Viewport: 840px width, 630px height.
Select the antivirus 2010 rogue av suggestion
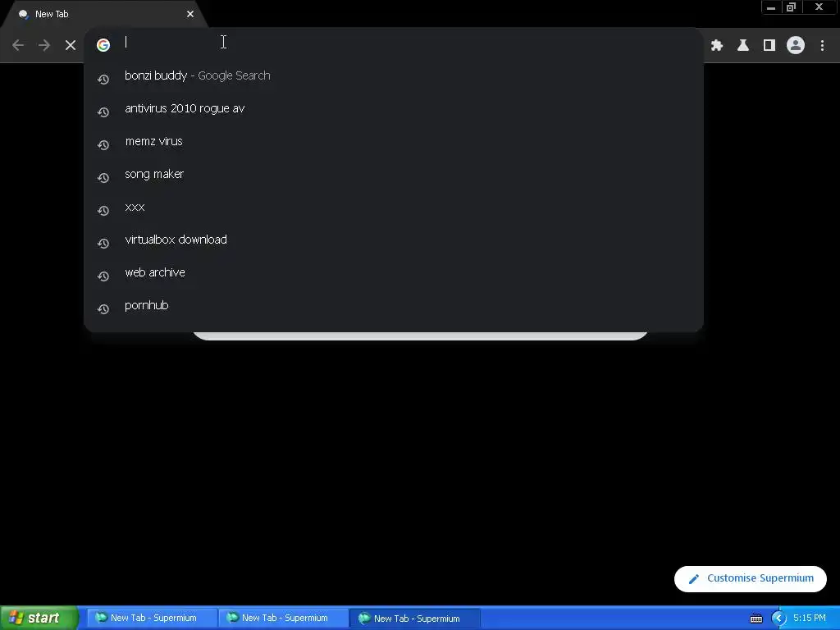(x=394, y=109)
